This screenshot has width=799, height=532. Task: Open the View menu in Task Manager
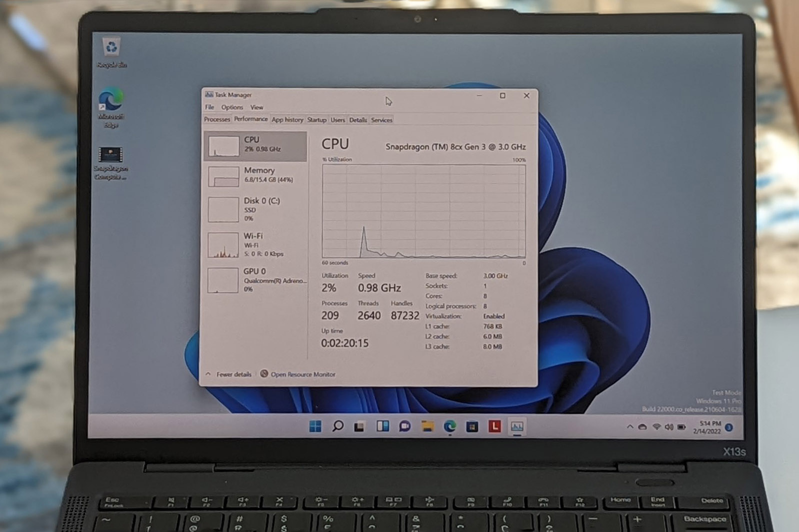point(256,107)
